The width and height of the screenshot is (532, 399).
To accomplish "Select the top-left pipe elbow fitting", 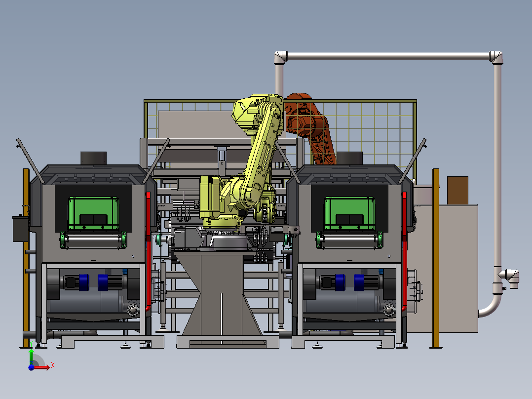I will tap(281, 58).
